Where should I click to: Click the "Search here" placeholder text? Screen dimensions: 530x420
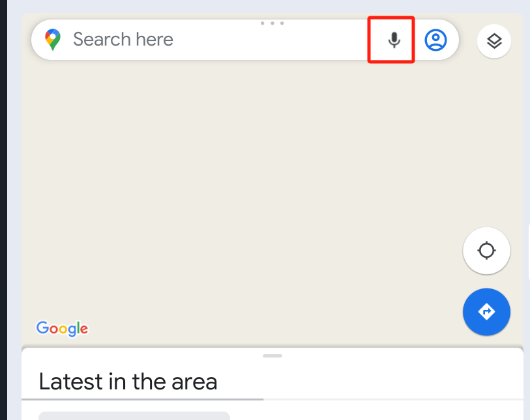tap(123, 40)
